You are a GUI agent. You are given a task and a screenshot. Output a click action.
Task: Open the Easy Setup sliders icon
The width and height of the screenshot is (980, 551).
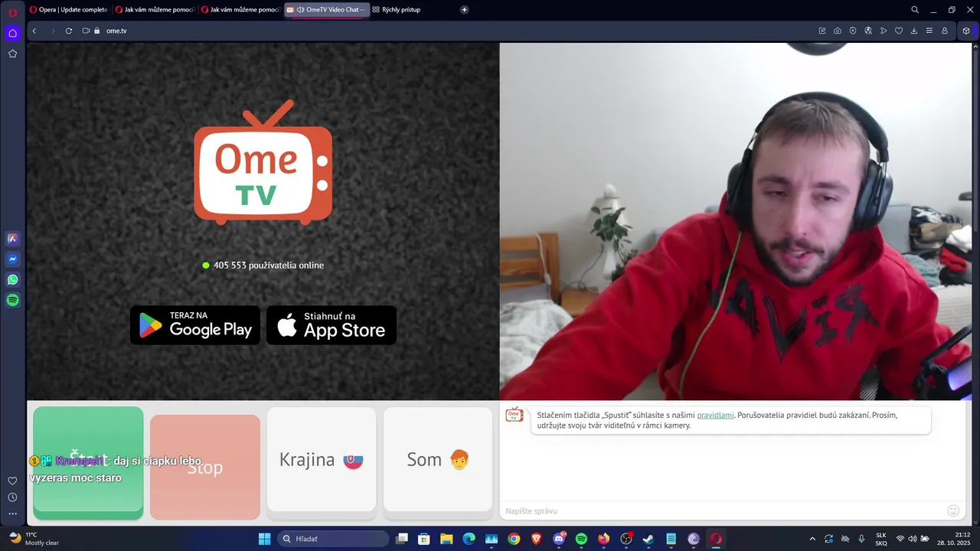click(929, 31)
